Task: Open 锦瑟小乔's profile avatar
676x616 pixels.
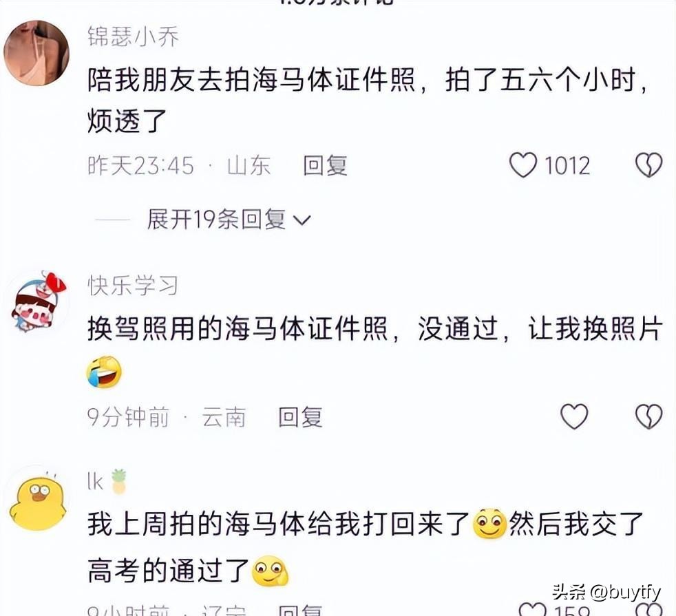Action: pos(36,52)
